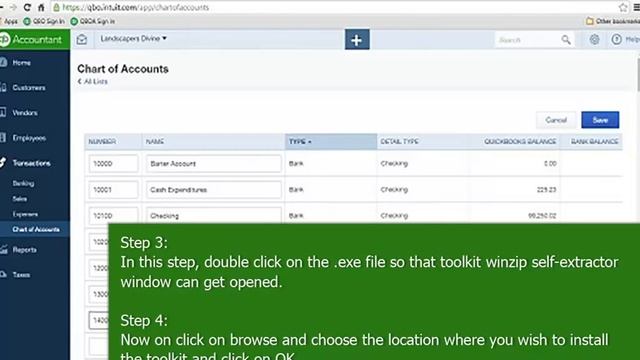The image size is (640, 360).
Task: Open the browser hamburger menu
Action: pyautogui.click(x=636, y=7)
